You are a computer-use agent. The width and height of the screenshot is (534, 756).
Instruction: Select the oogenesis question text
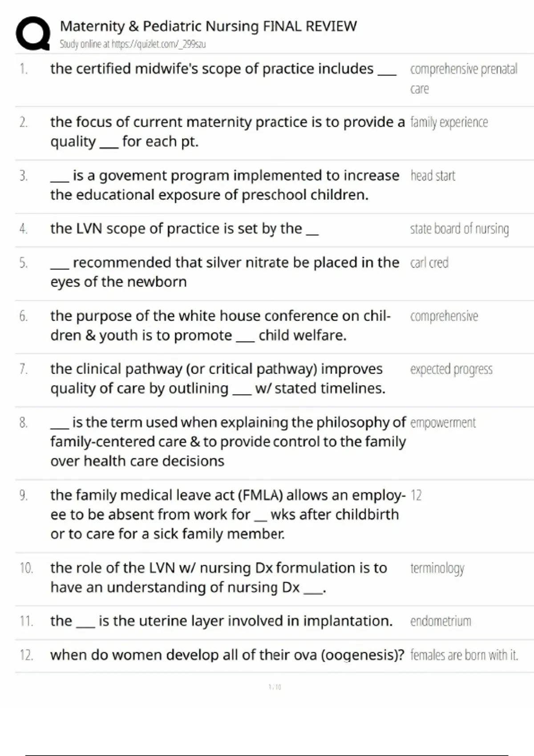tap(227, 655)
